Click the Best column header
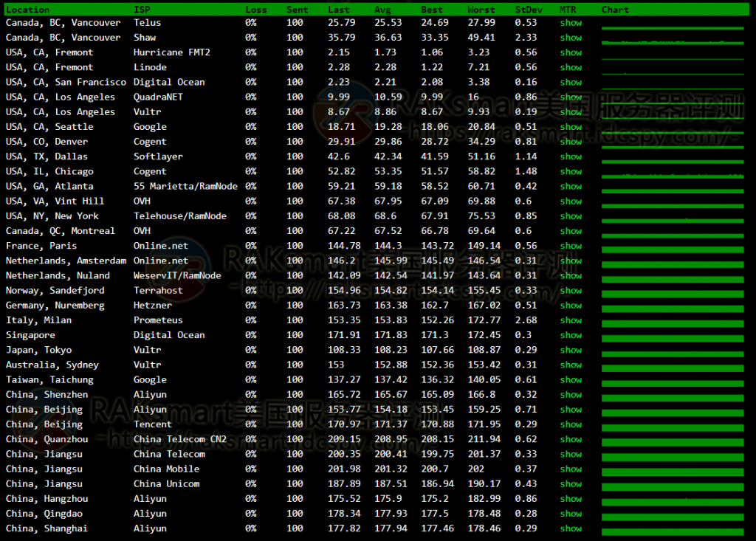Image resolution: width=756 pixels, height=541 pixels. coord(431,10)
